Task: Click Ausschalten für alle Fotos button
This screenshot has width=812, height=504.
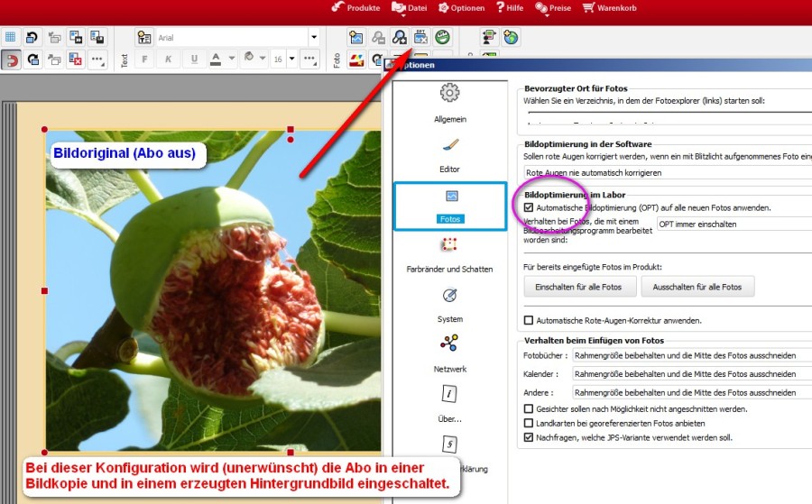Action: [x=697, y=287]
